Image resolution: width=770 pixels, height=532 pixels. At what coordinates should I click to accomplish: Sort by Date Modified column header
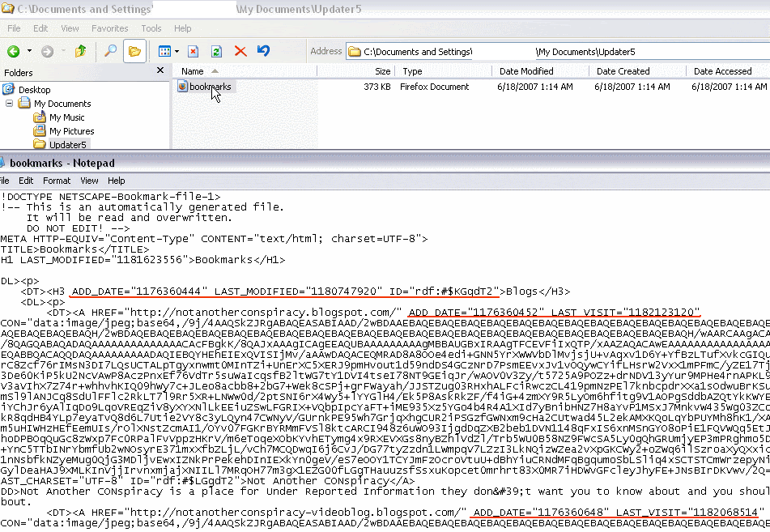click(x=541, y=71)
